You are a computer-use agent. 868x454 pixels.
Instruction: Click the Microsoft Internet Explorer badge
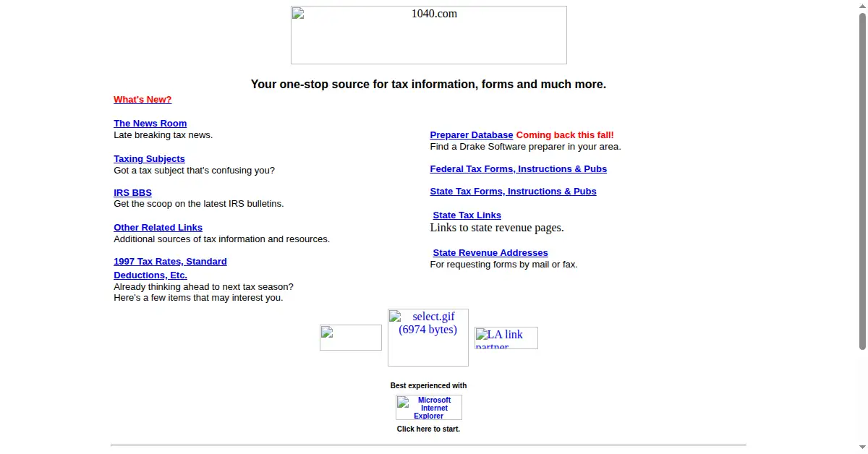click(x=429, y=408)
